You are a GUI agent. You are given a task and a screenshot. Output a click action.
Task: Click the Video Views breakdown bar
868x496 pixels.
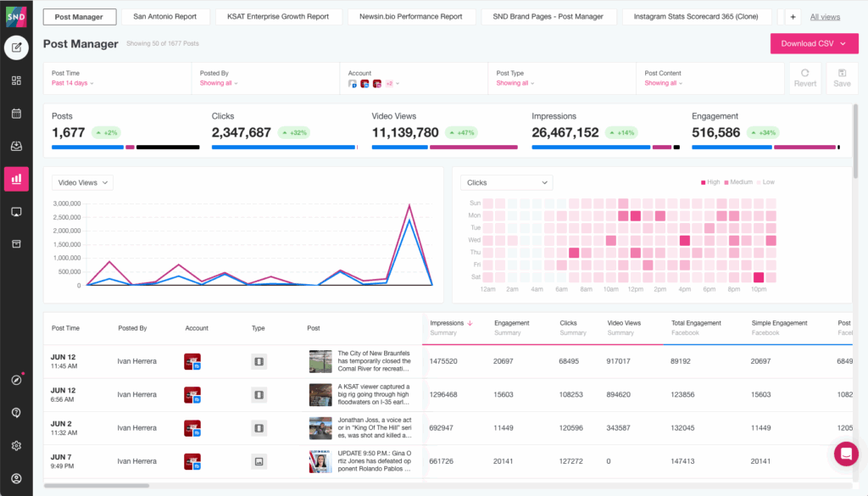pyautogui.click(x=444, y=148)
